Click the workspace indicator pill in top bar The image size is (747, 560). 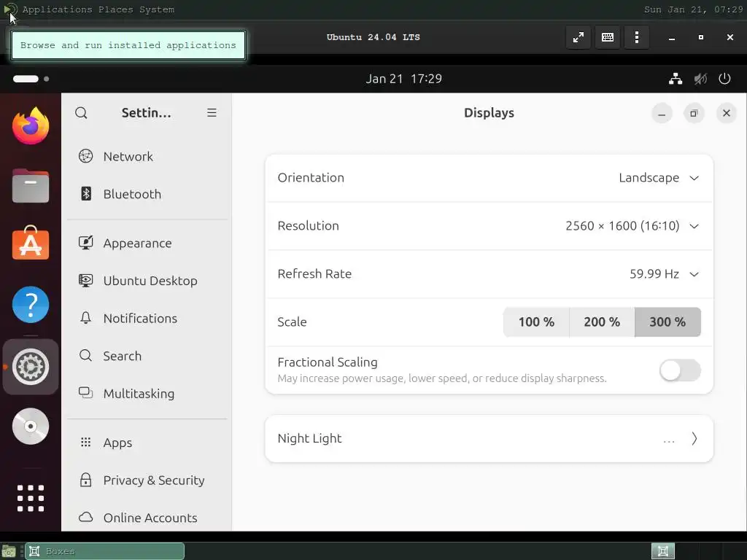click(26, 79)
